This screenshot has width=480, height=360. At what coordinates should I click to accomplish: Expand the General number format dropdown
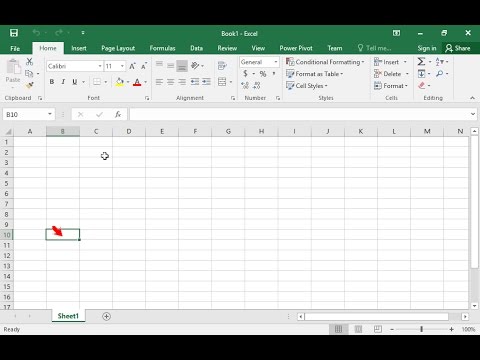276,62
